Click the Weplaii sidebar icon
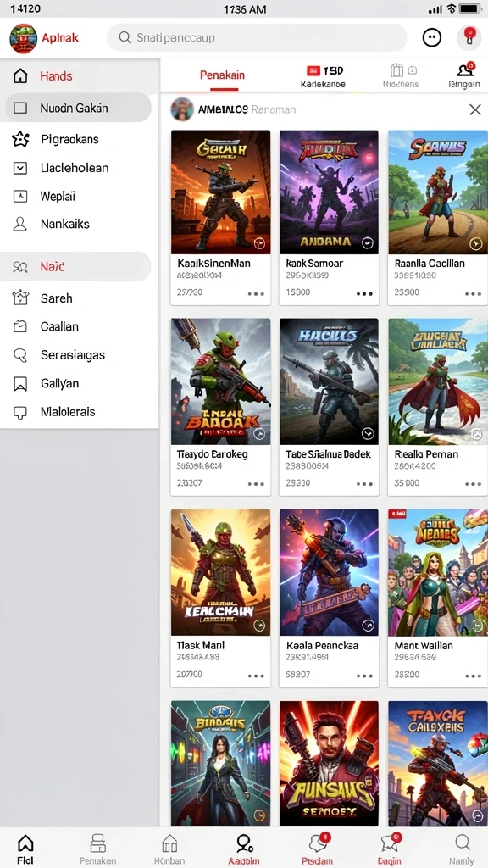Image resolution: width=488 pixels, height=868 pixels. [x=20, y=196]
